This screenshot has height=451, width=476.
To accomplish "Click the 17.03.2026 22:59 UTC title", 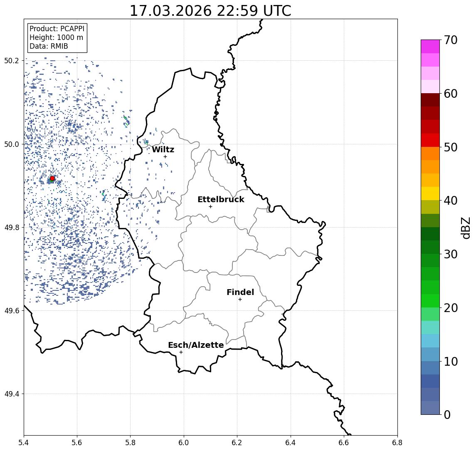I will [210, 11].
